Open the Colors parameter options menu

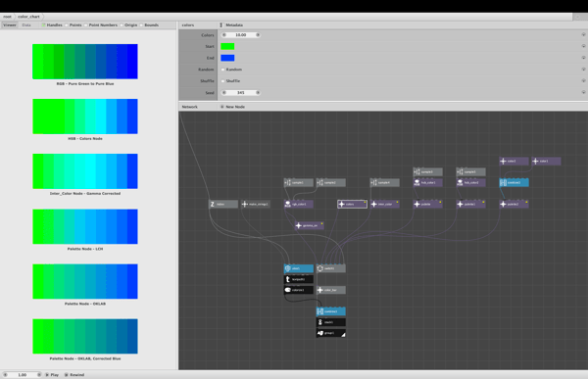[583, 34]
